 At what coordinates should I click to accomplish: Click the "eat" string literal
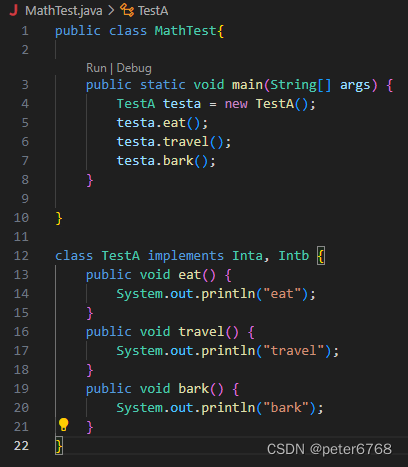(282, 294)
